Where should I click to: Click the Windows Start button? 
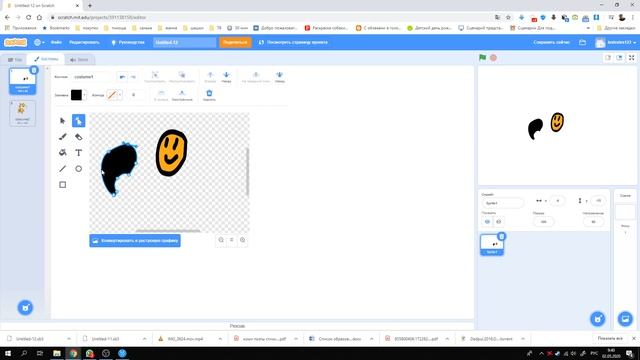click(8, 353)
